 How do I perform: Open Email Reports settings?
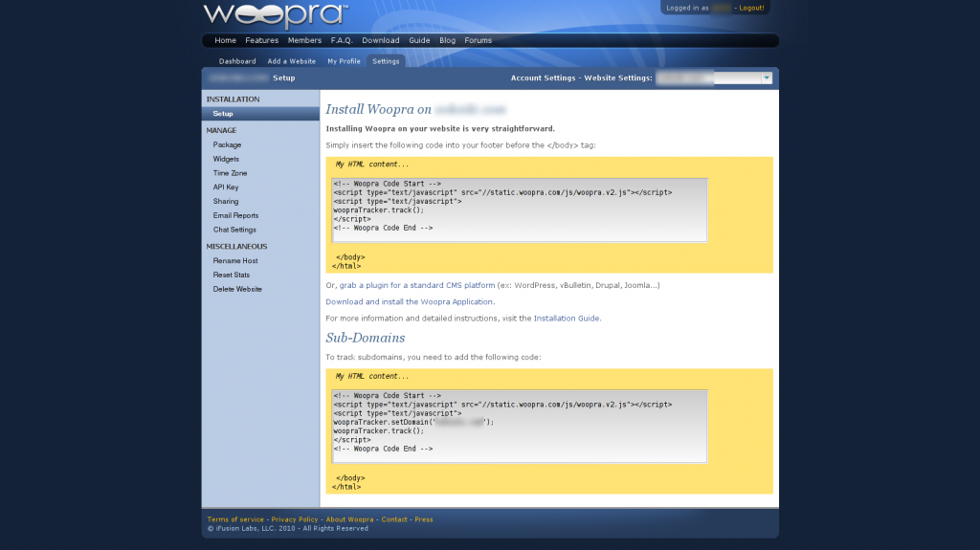coord(235,215)
